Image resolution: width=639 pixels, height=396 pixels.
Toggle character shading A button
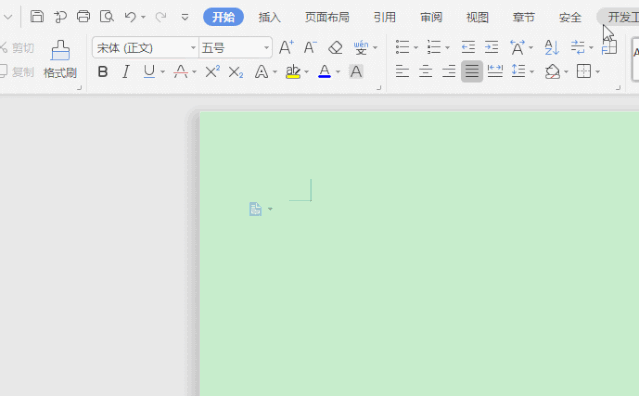(356, 72)
